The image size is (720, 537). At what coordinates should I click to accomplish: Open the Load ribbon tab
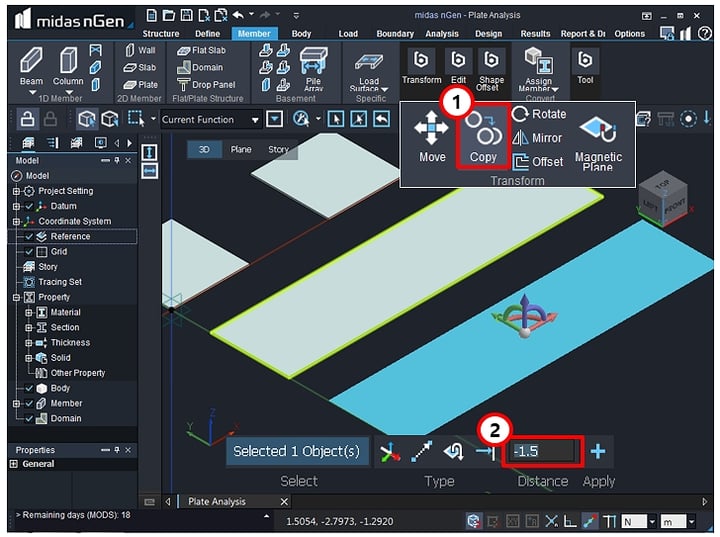click(348, 34)
